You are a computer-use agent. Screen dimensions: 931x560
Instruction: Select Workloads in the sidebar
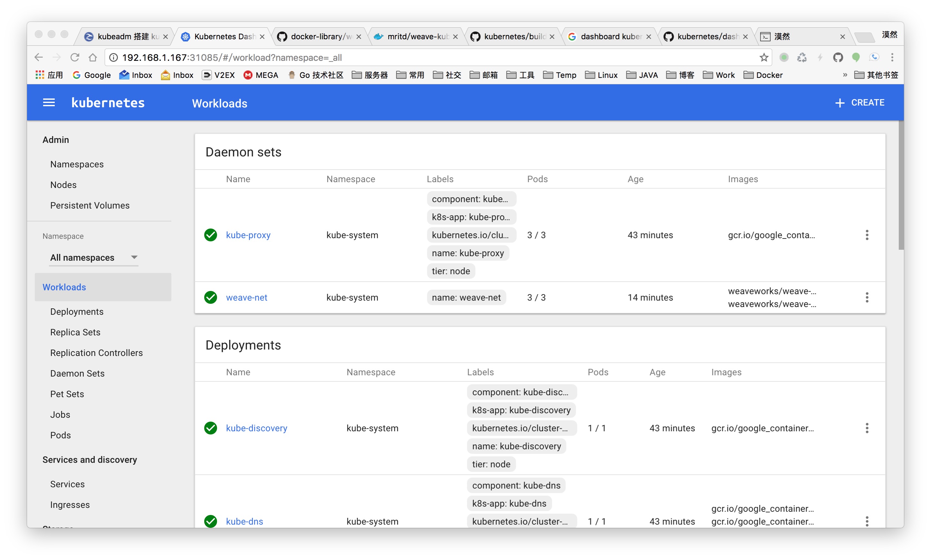(103, 287)
